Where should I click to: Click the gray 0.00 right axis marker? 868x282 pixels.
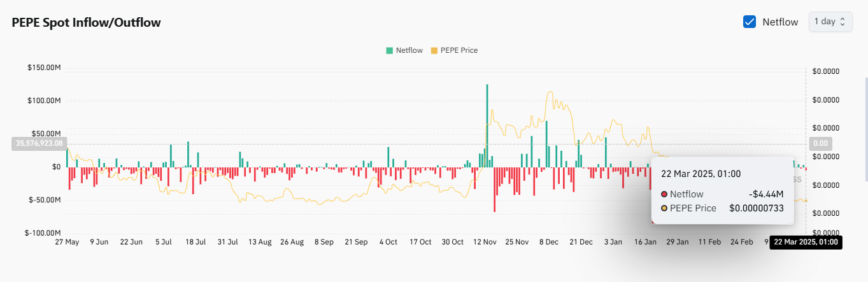click(820, 144)
